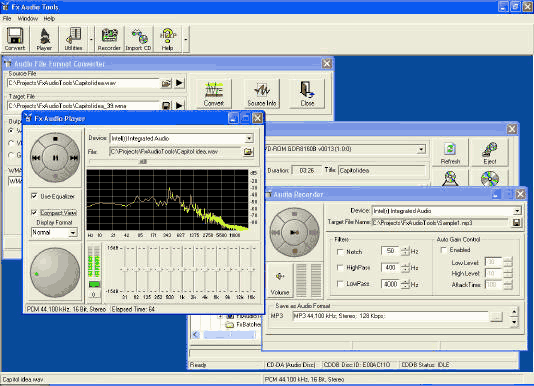
Task: Enable the Notch filter checkbox
Action: [x=340, y=252]
